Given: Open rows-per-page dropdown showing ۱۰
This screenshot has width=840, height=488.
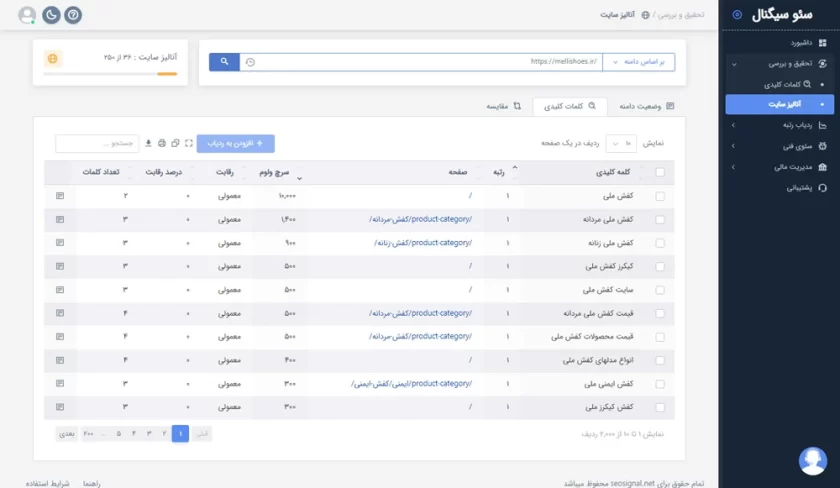Looking at the screenshot, I should [621, 143].
